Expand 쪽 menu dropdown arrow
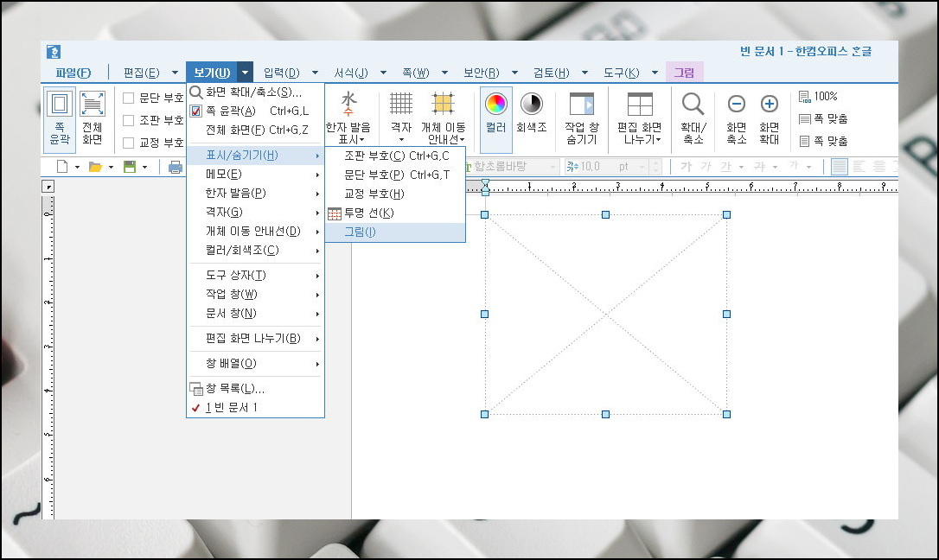 point(445,73)
